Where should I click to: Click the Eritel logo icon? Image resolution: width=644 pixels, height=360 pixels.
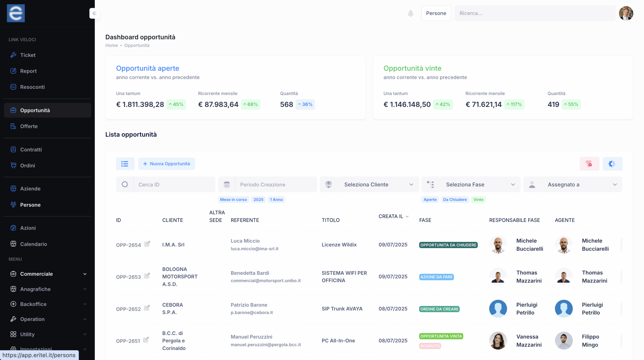click(x=16, y=13)
